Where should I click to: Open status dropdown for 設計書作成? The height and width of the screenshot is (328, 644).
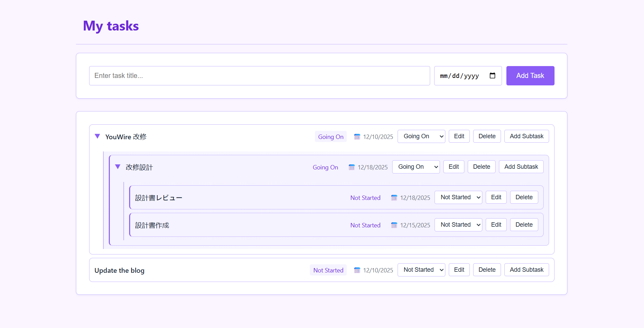[458, 225]
